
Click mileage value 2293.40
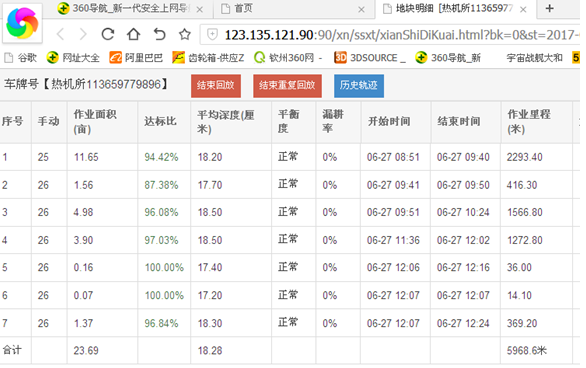pyautogui.click(x=524, y=157)
